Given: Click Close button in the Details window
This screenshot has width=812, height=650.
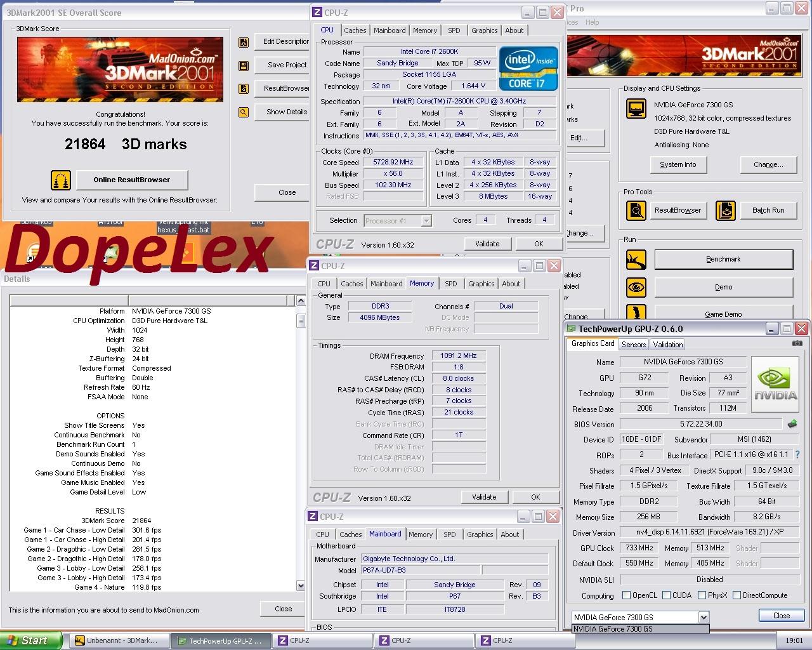Looking at the screenshot, I should (284, 609).
